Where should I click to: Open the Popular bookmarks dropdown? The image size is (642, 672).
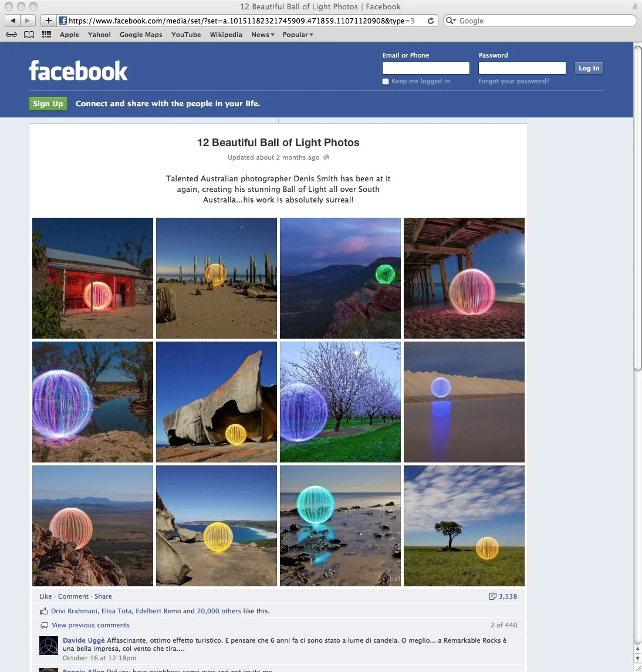pos(297,35)
